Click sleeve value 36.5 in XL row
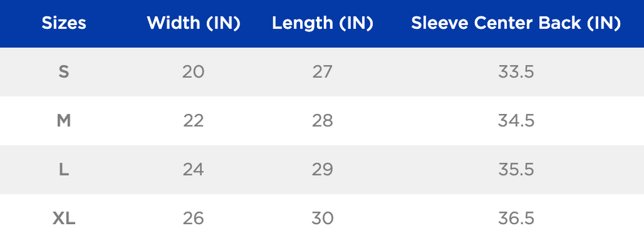This screenshot has width=644, height=243. coord(516,218)
